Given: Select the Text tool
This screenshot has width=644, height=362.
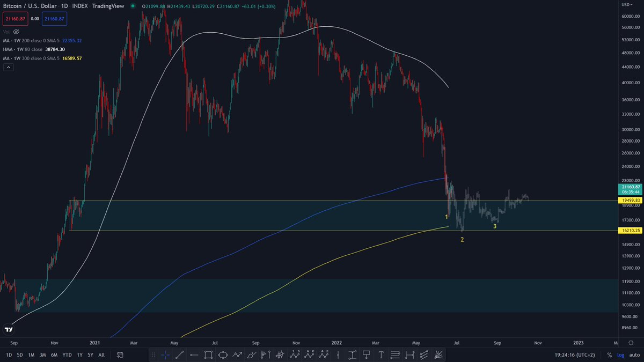Looking at the screenshot, I should pyautogui.click(x=381, y=354).
